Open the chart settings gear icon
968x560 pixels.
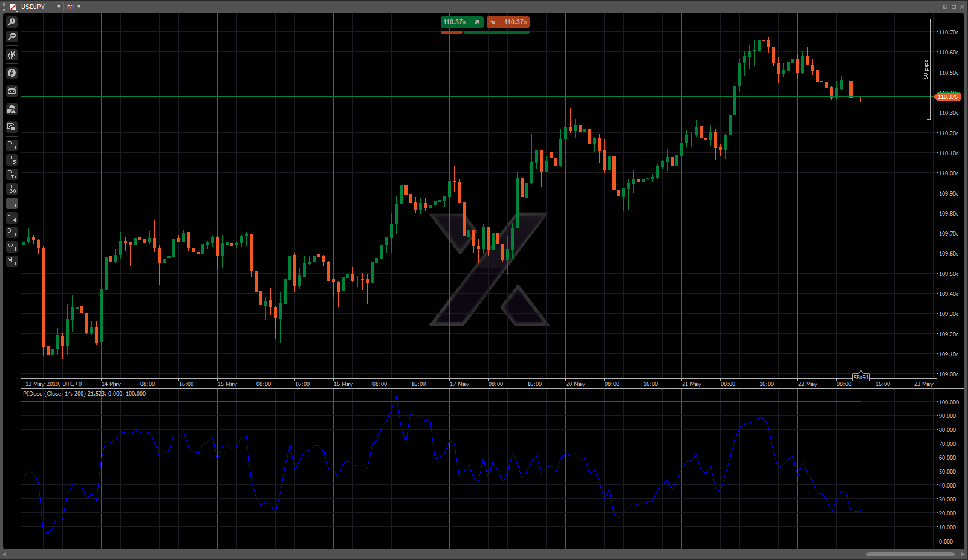[x=11, y=127]
